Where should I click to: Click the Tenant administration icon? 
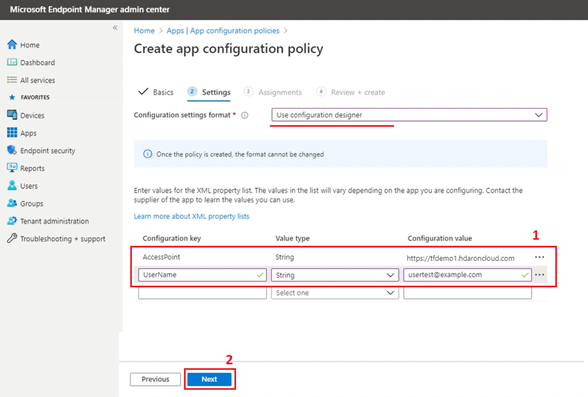tap(12, 221)
